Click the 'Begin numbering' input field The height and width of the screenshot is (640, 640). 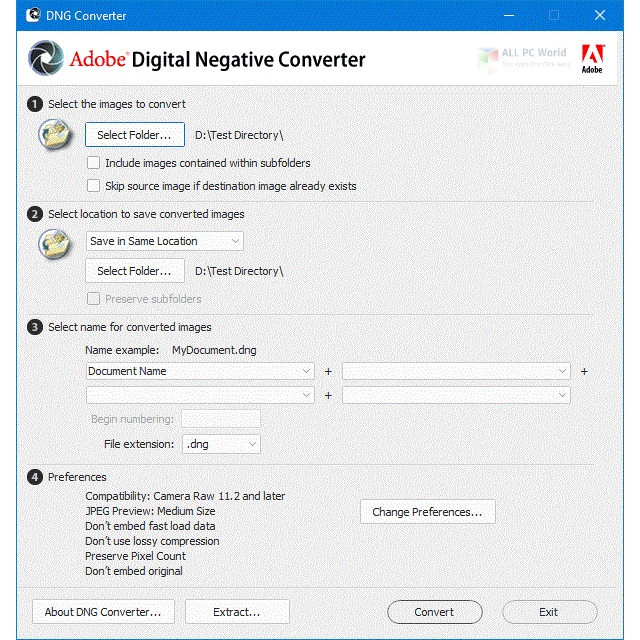(x=221, y=419)
